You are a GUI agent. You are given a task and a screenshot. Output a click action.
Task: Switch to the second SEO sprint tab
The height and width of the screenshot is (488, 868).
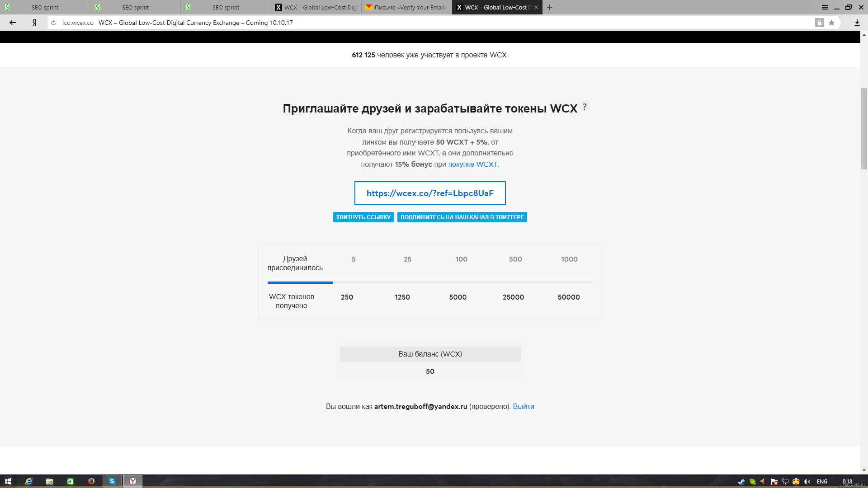[136, 7]
